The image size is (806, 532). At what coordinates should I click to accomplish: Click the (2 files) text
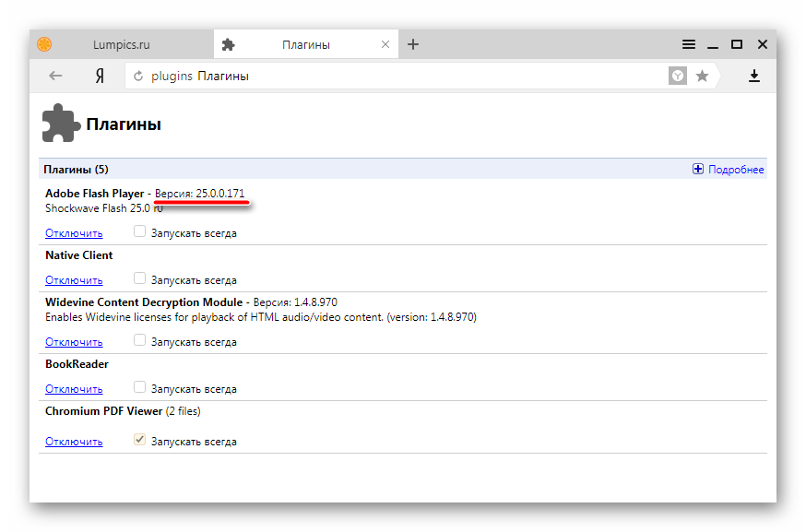point(183,411)
